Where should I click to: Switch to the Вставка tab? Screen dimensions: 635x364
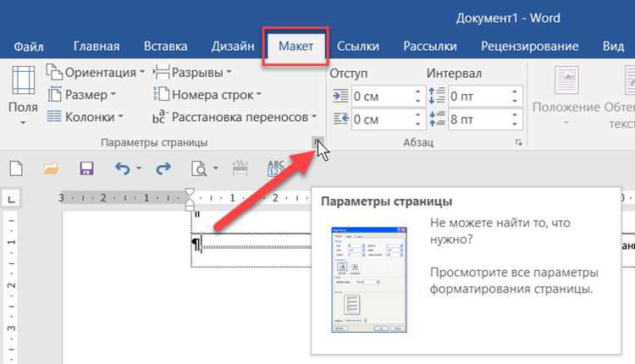165,47
